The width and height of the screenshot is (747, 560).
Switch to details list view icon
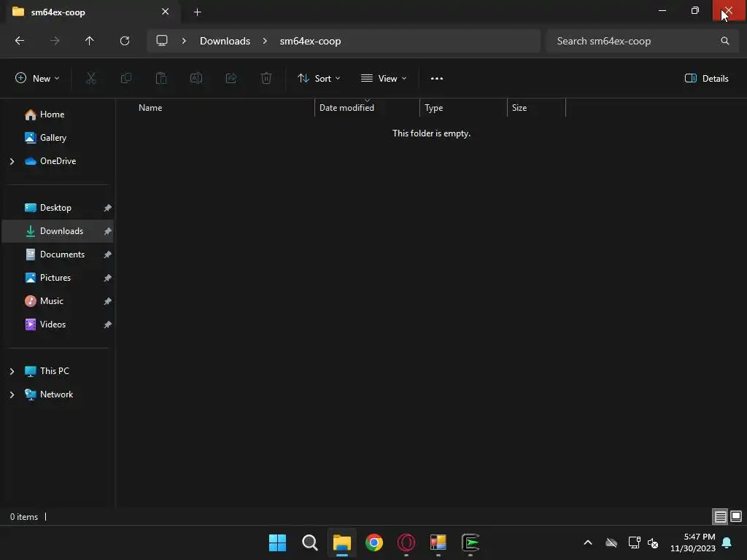(x=720, y=517)
